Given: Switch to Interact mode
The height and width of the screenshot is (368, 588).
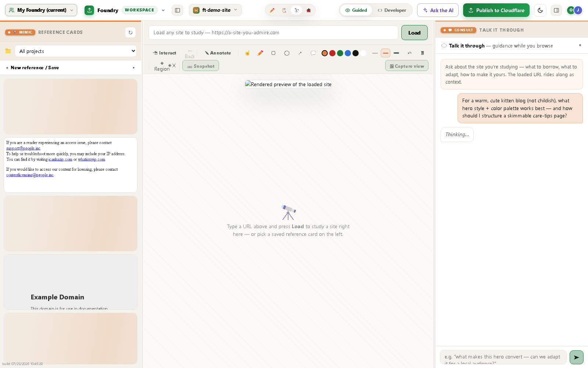Looking at the screenshot, I should click(165, 53).
